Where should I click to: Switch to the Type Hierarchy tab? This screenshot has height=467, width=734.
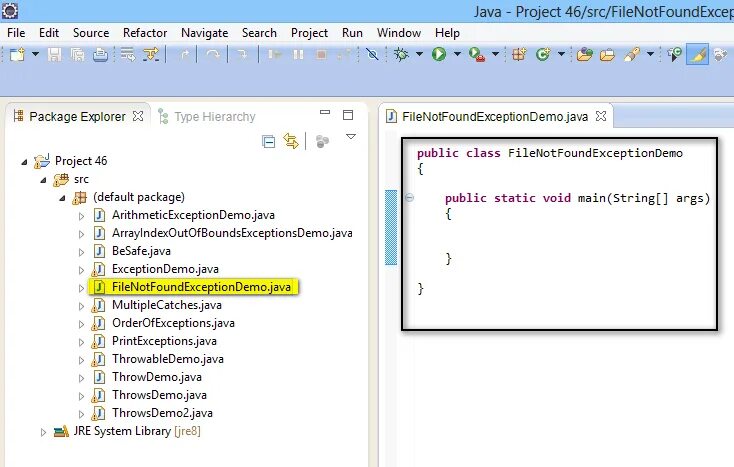pyautogui.click(x=207, y=117)
